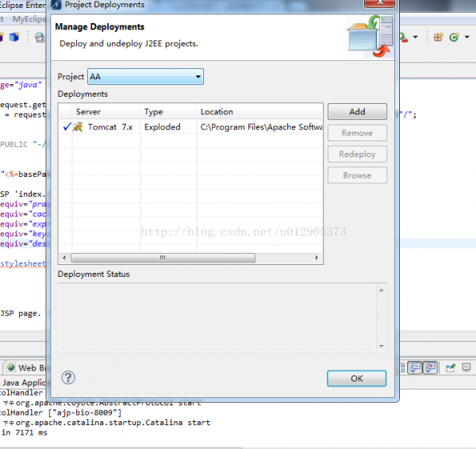The height and width of the screenshot is (449, 476).
Task: Click the run external tools toolbar icon
Action: pos(403,37)
